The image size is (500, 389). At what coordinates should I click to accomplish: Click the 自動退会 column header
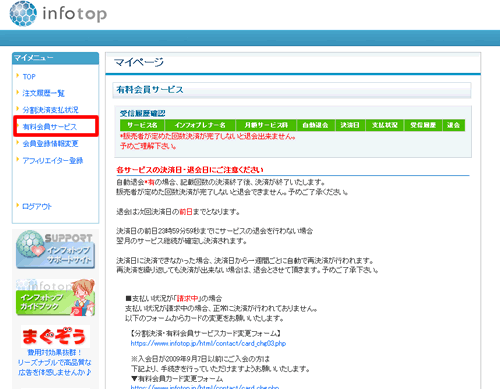tap(316, 125)
